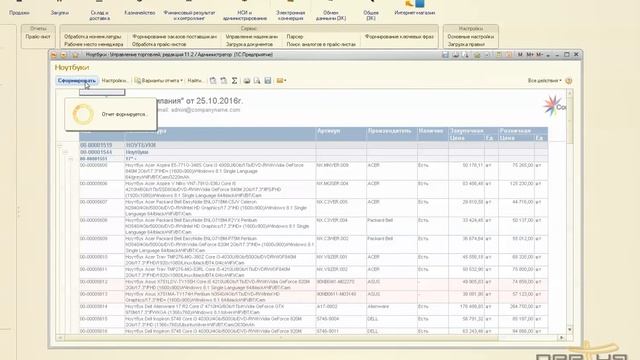Open the Основные настройки link
The width and height of the screenshot is (640, 360).
point(470,37)
